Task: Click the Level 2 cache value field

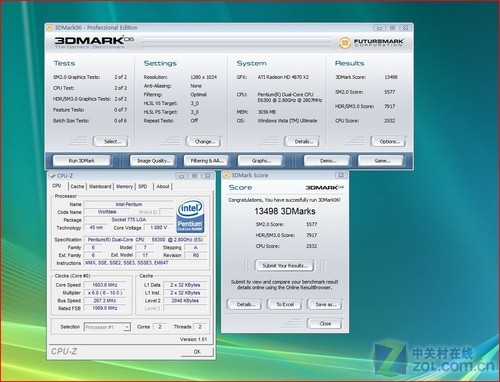Action: (185, 300)
